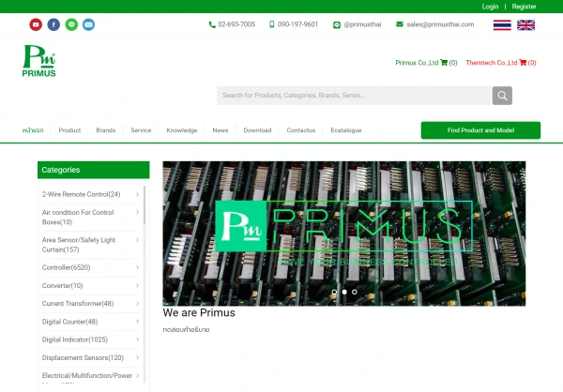563x392 pixels.
Task: Click the envelope icon beside sales@primusthai.com
Action: pyautogui.click(x=400, y=24)
